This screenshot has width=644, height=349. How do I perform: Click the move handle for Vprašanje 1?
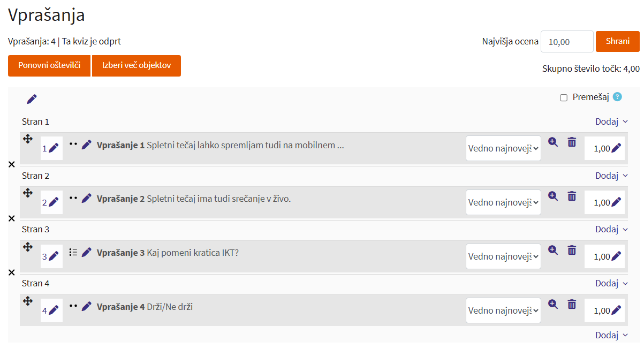(x=28, y=139)
